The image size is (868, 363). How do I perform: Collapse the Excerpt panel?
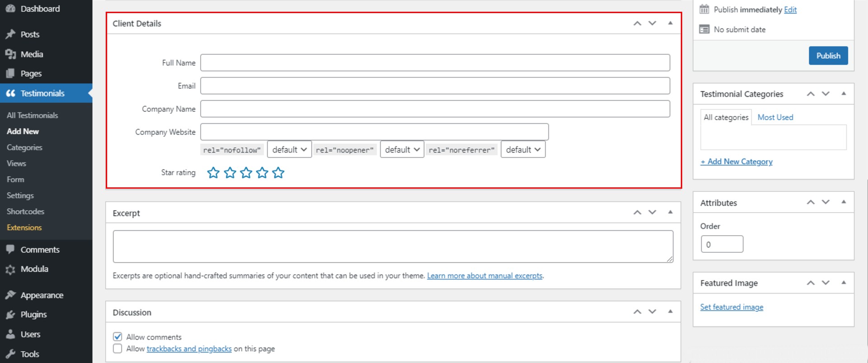670,212
